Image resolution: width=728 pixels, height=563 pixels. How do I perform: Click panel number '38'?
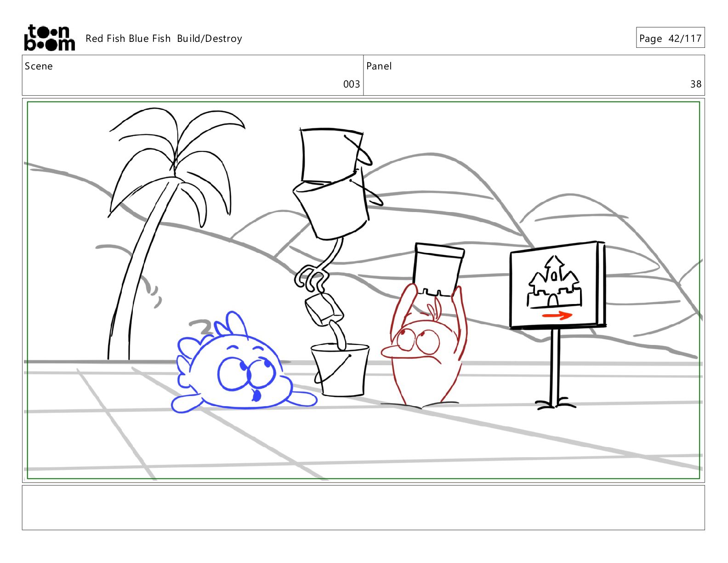(x=696, y=84)
